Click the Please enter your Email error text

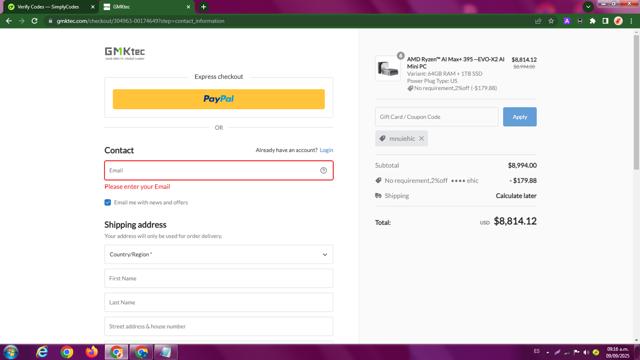click(x=137, y=187)
